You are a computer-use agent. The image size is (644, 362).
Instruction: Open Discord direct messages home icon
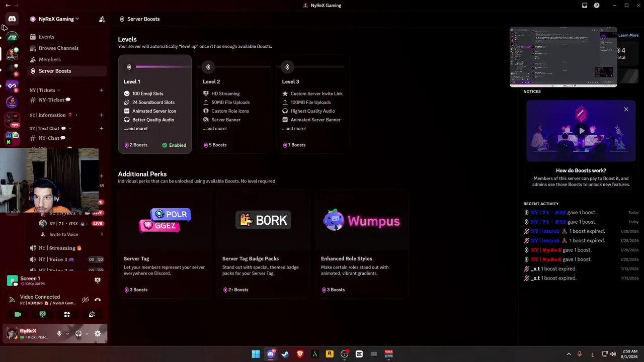[12, 19]
